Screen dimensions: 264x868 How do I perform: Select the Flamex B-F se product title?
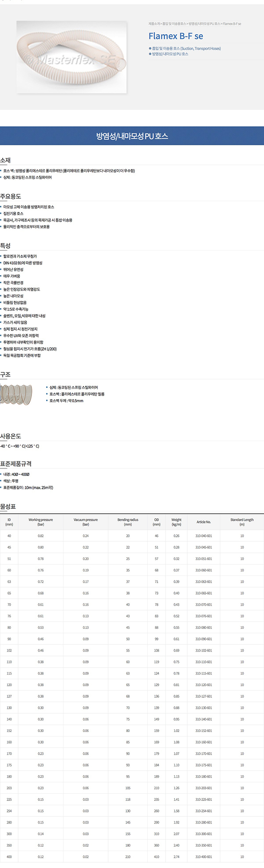pos(176,36)
